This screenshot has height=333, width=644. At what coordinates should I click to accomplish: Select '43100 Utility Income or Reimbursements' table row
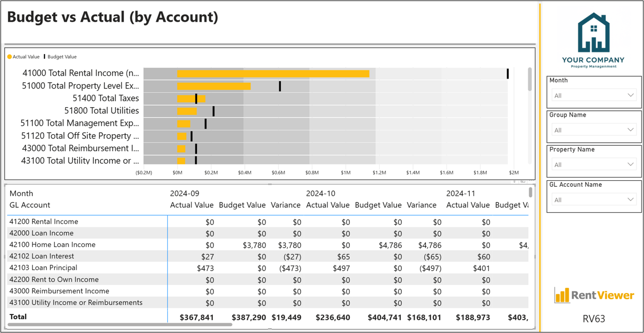[x=268, y=303]
